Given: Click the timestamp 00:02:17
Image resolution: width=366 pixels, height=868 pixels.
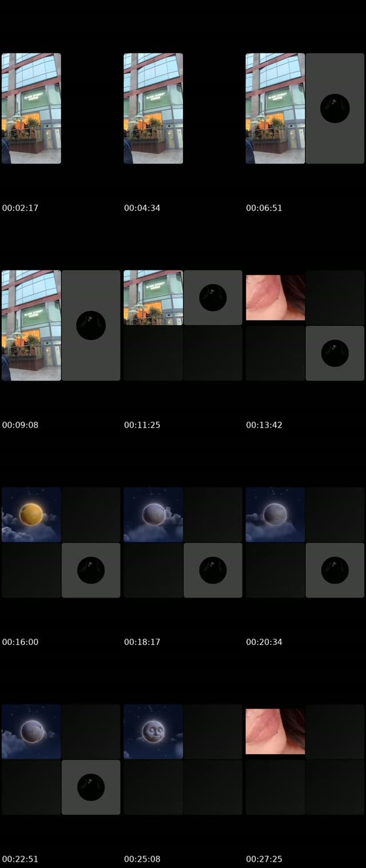Looking at the screenshot, I should coord(20,208).
